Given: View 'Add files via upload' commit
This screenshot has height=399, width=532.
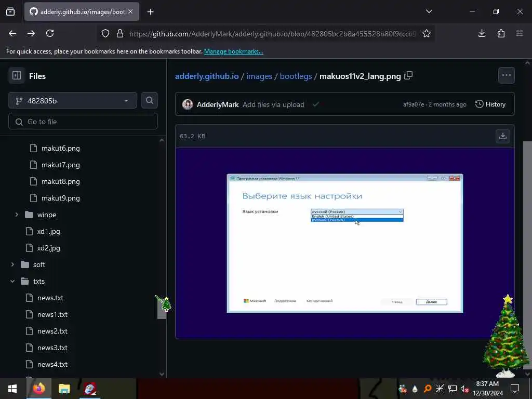Looking at the screenshot, I should point(273,104).
